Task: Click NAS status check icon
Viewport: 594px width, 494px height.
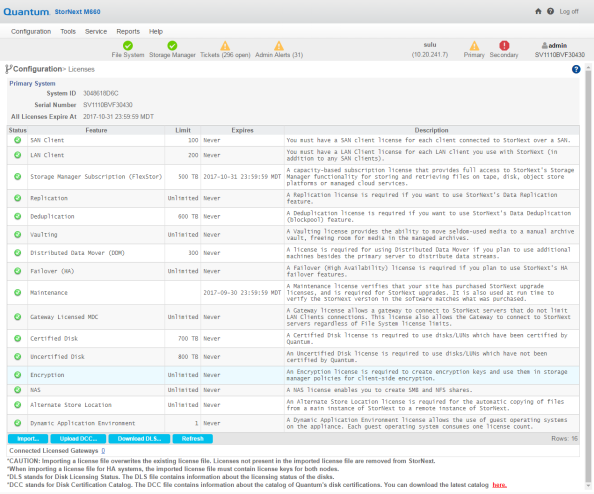Action: 17,390
